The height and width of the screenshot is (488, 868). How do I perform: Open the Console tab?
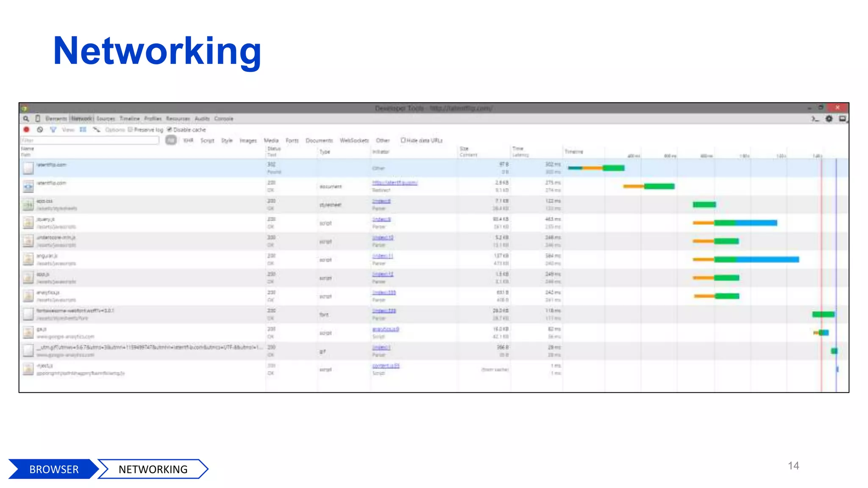point(224,119)
